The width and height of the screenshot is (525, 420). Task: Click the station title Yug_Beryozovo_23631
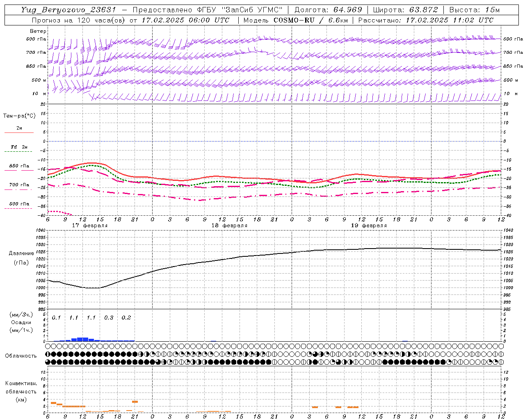tap(69, 10)
